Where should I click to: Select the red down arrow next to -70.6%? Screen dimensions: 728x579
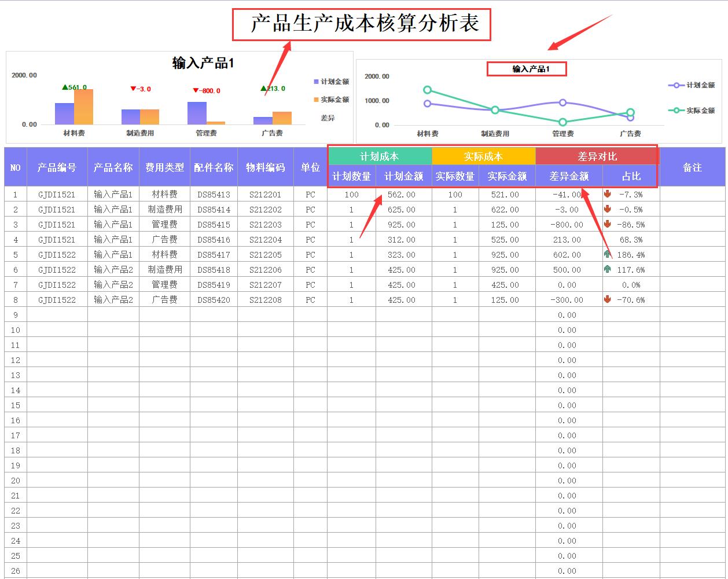(607, 299)
